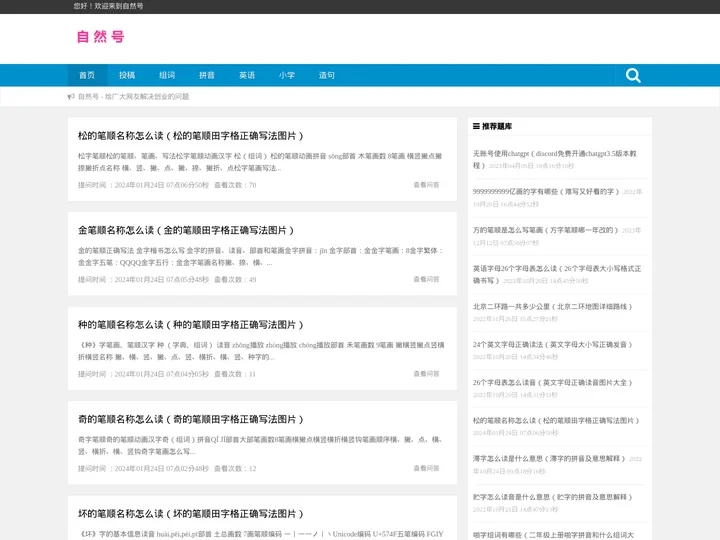Click summary text of 奇 article

point(260,445)
